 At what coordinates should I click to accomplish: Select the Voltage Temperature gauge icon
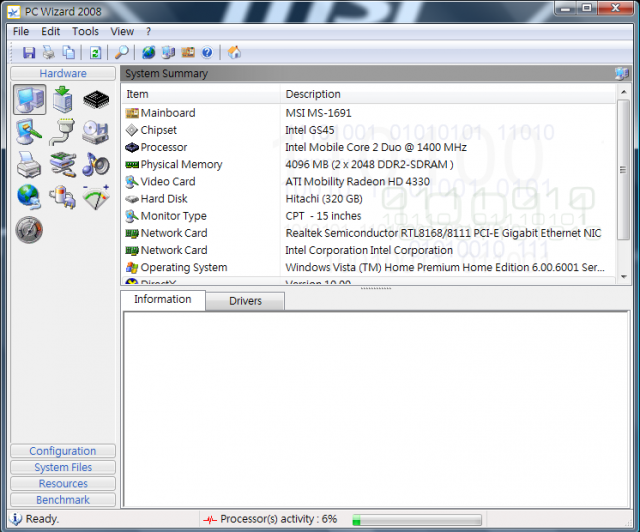[x=96, y=197]
